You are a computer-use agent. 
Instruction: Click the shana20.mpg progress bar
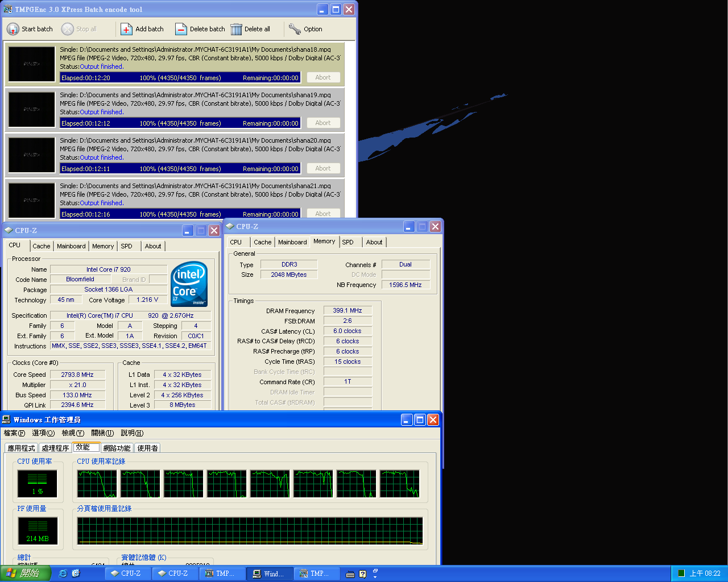(x=180, y=169)
